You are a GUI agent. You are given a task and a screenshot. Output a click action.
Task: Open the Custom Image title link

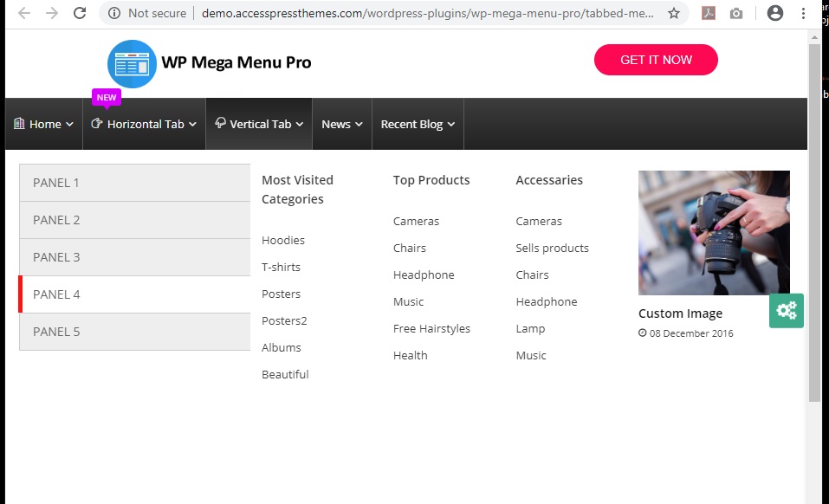(680, 313)
